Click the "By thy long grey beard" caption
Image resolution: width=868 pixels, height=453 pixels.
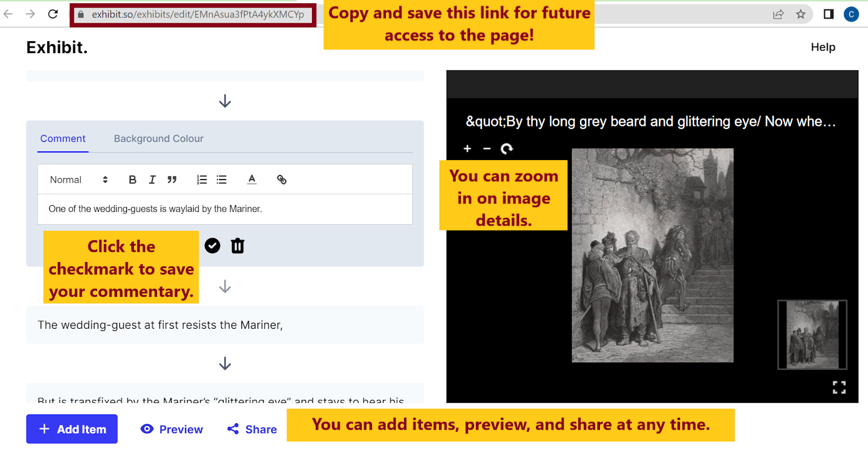tap(650, 122)
